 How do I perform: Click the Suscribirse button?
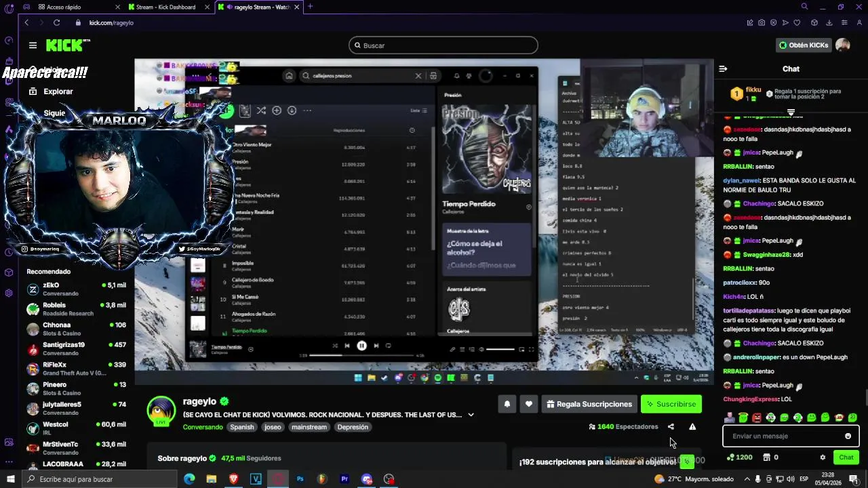point(671,404)
